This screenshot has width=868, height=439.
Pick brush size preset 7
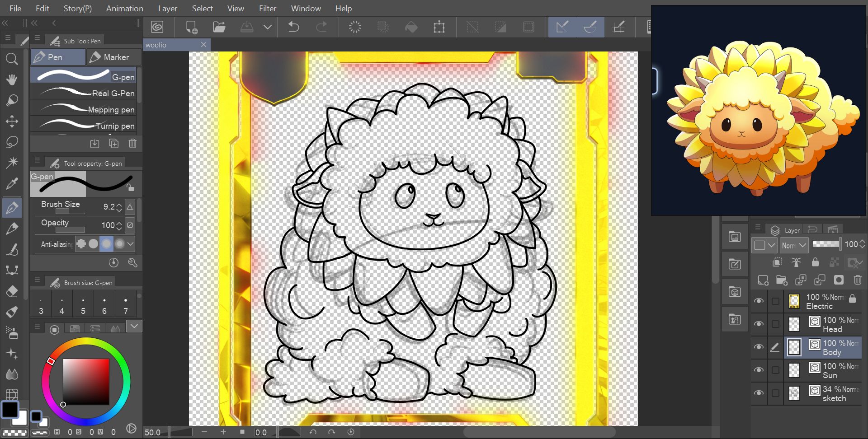(x=126, y=305)
